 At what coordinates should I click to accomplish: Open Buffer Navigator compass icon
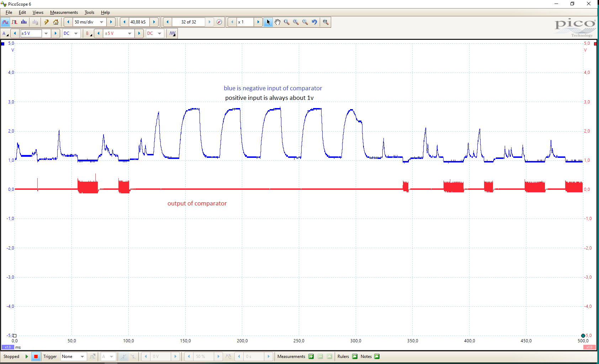pos(219,22)
